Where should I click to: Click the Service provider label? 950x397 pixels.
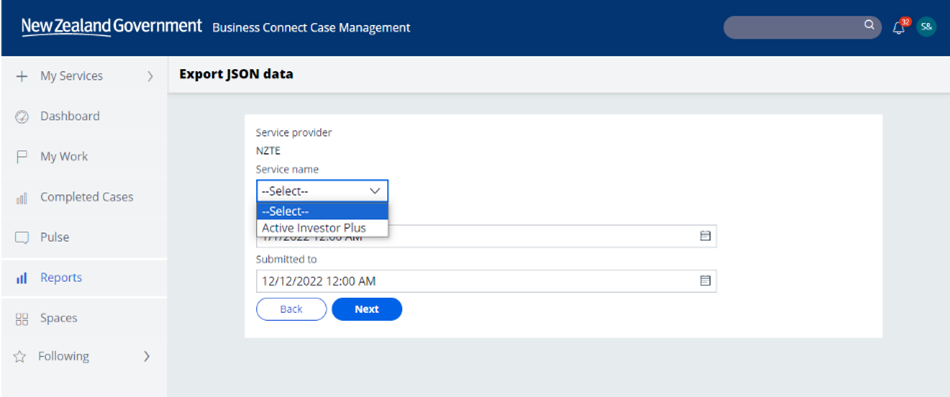[x=294, y=133]
